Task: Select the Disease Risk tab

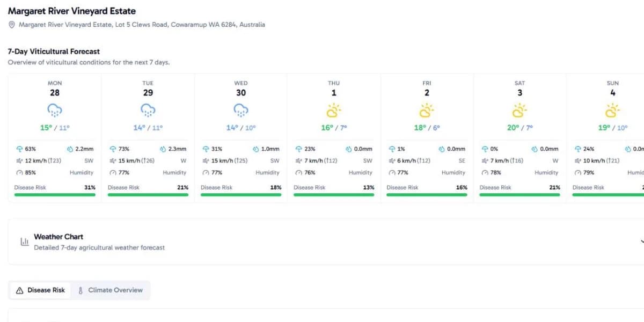Action: tap(40, 290)
